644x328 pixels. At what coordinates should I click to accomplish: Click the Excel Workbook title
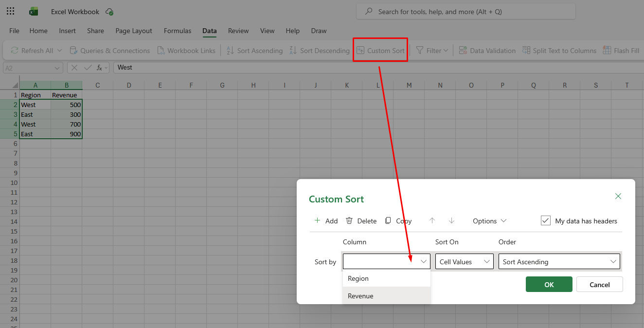pyautogui.click(x=75, y=12)
